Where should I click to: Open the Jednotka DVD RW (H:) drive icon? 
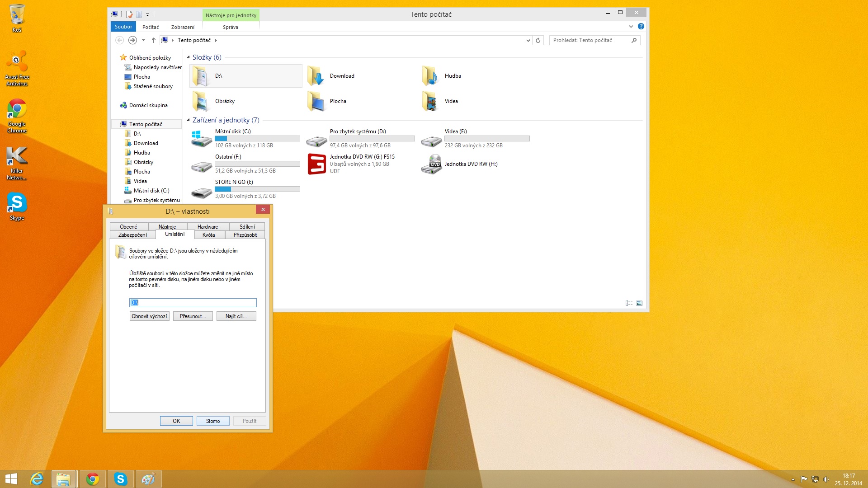[431, 164]
